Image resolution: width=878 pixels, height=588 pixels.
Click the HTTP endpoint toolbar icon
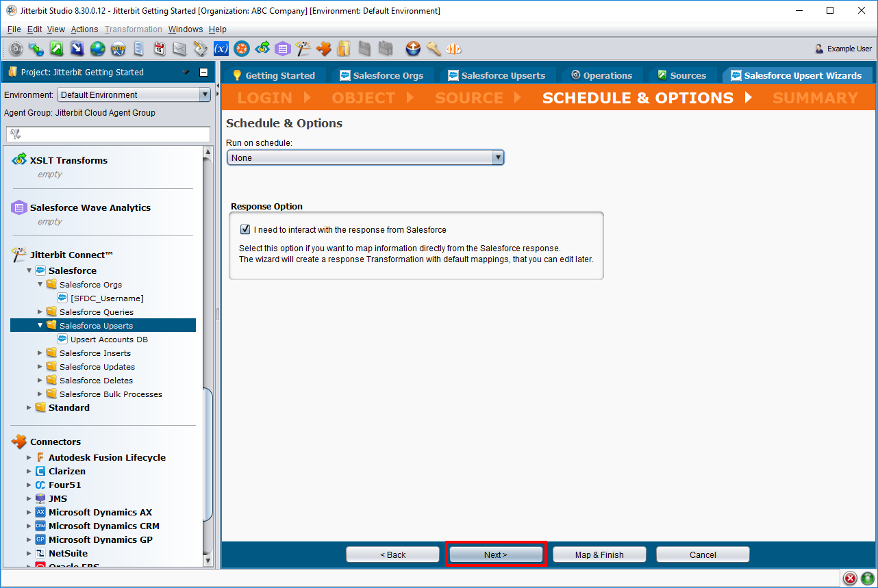click(118, 49)
